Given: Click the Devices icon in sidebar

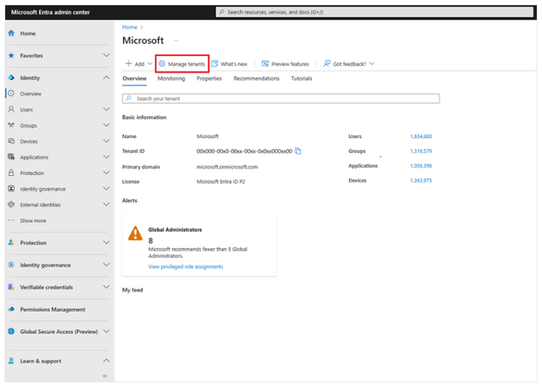Looking at the screenshot, I should tap(12, 141).
